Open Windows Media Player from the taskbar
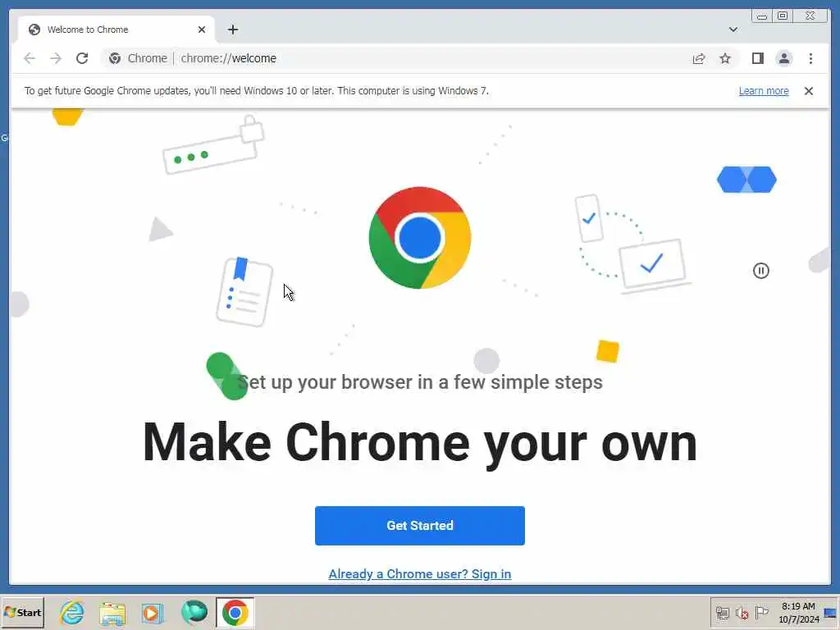Image resolution: width=840 pixels, height=630 pixels. 152,614
